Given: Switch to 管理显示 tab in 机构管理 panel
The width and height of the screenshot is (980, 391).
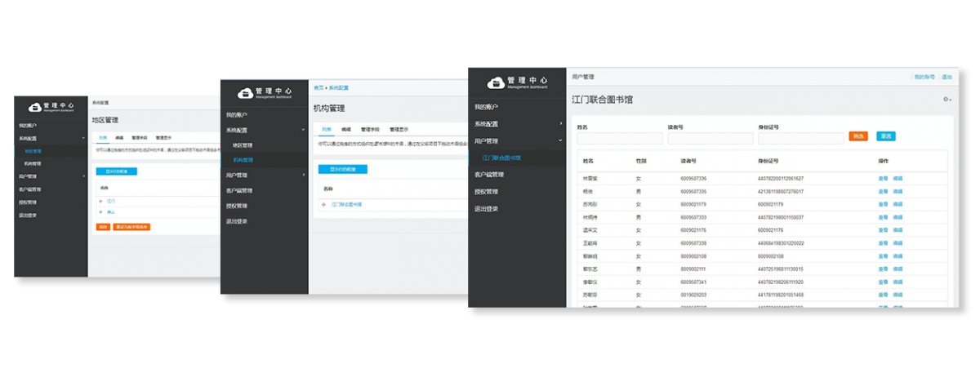Looking at the screenshot, I should pos(399,129).
